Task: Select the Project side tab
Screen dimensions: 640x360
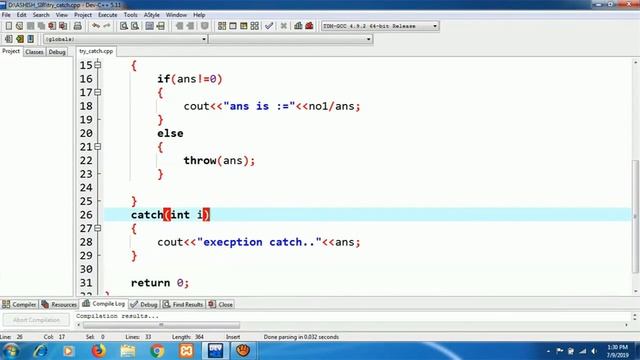Action: coord(11,51)
